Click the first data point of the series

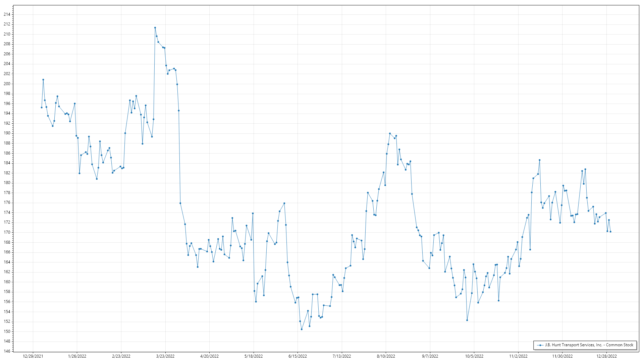pos(42,108)
